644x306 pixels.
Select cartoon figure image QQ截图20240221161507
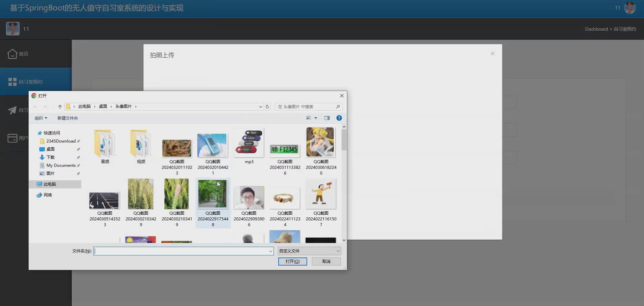pyautogui.click(x=321, y=194)
